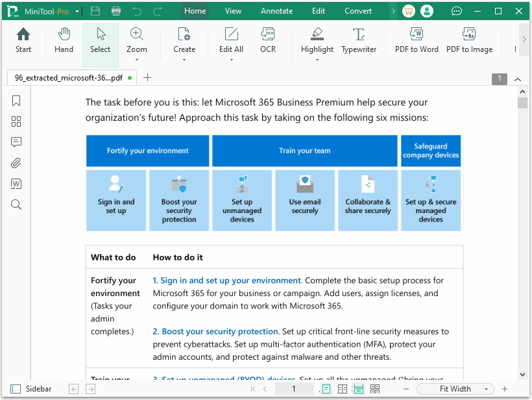Go to previous view arrow
The image size is (532, 400).
pos(73,389)
